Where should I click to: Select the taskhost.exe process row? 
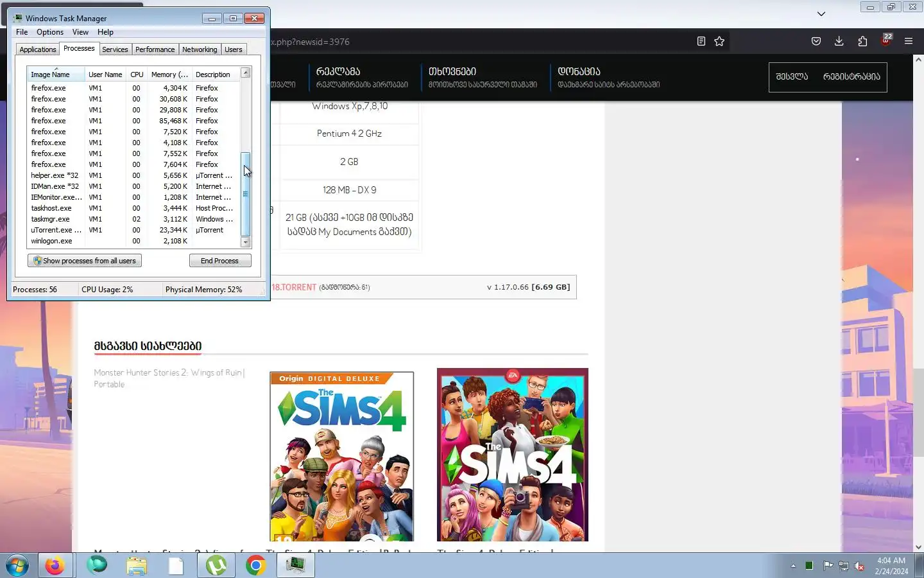click(133, 208)
